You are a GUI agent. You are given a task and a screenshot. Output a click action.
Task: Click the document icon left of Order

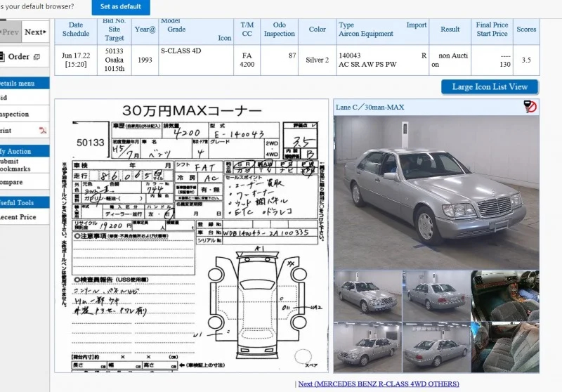tap(3, 57)
